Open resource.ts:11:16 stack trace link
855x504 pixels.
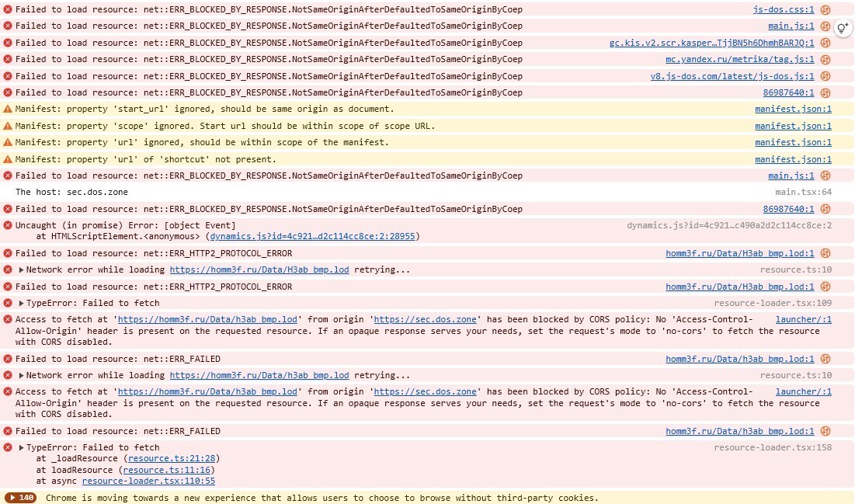coord(166,470)
